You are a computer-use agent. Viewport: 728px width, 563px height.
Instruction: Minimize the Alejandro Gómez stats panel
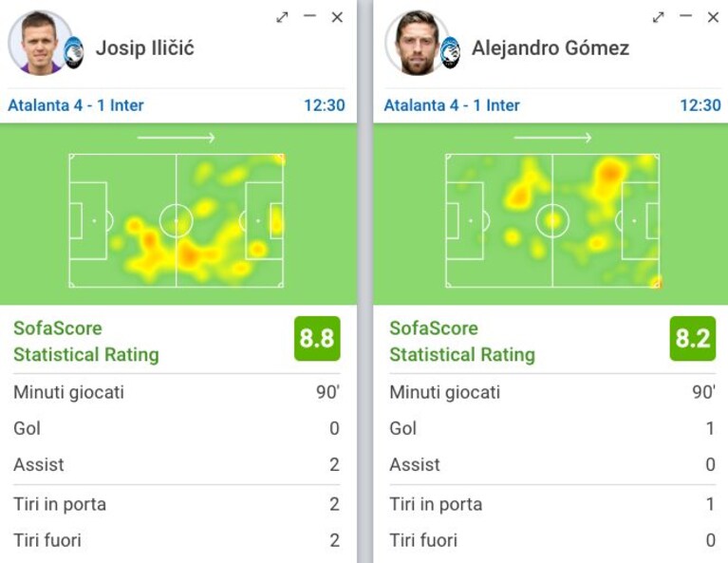pyautogui.click(x=685, y=16)
